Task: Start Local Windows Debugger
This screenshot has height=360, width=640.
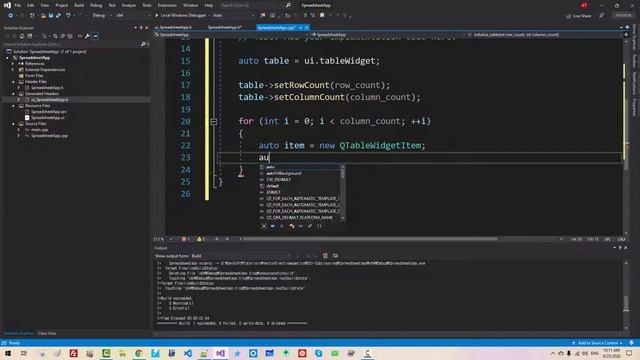Action: pyautogui.click(x=182, y=16)
